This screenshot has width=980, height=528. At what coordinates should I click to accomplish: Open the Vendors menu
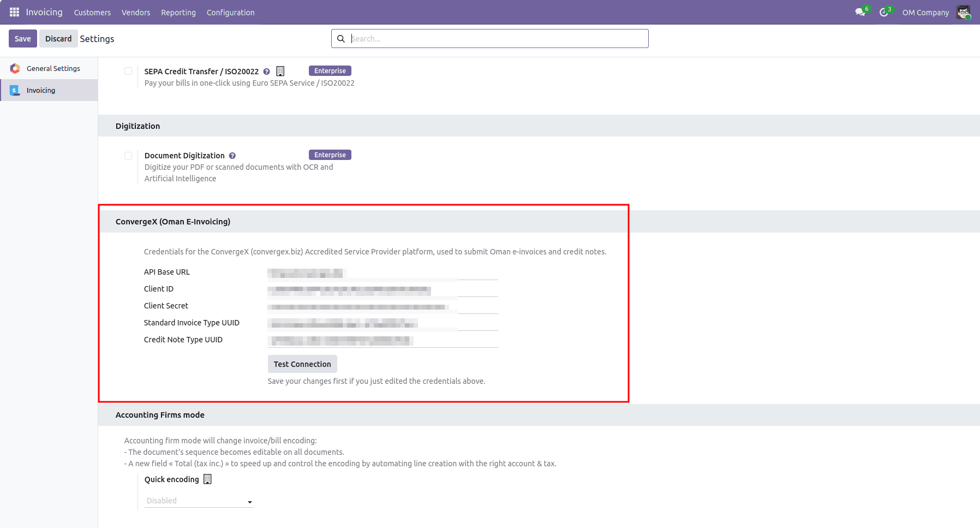(136, 13)
